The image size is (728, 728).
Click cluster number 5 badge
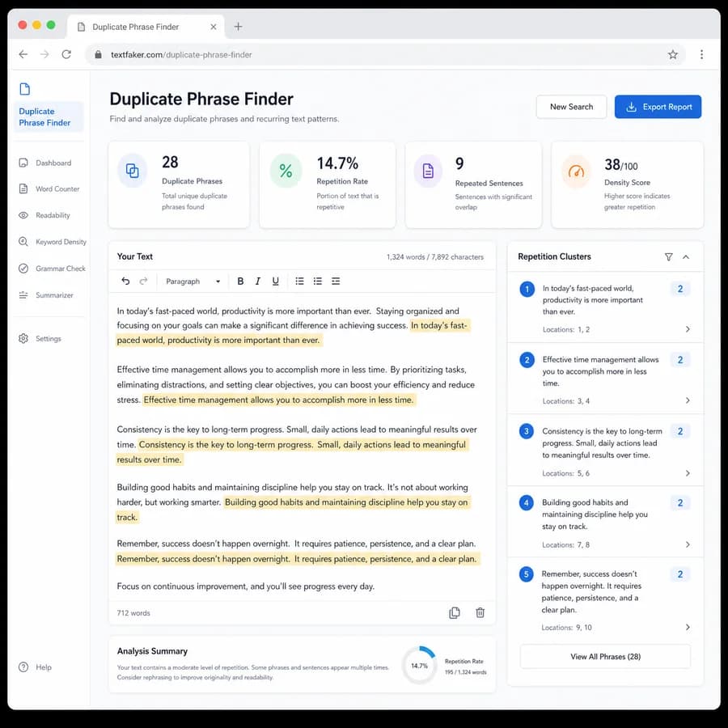(x=527, y=574)
